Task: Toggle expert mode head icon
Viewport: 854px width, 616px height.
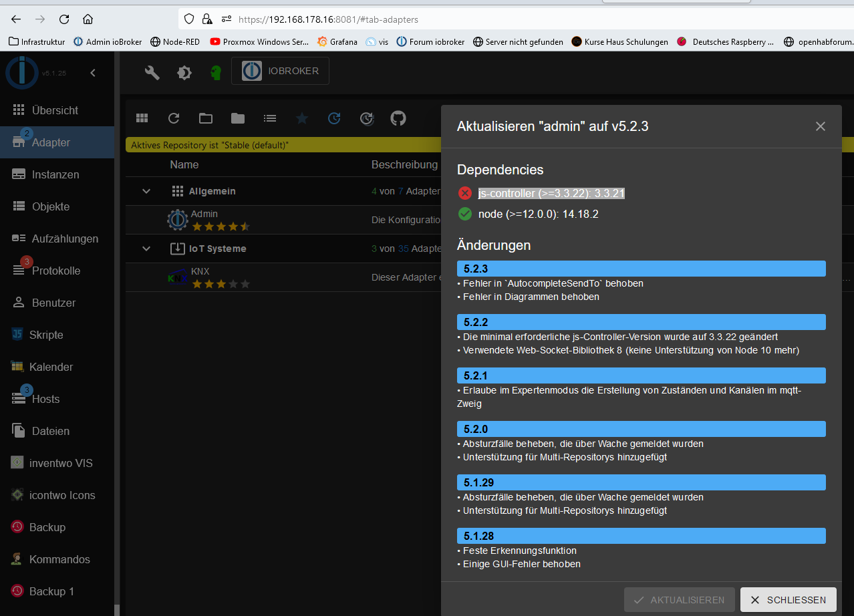Action: click(216, 72)
